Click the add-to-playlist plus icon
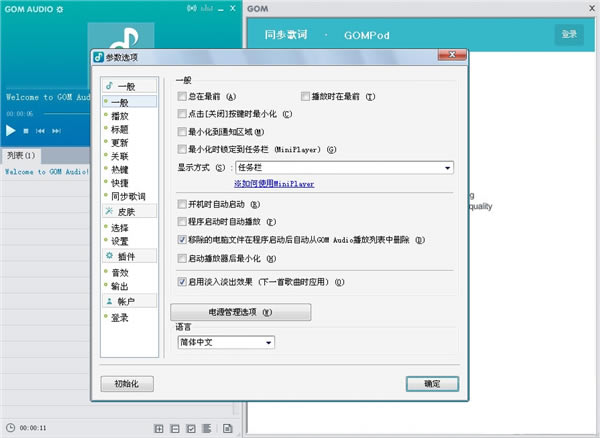 158,429
